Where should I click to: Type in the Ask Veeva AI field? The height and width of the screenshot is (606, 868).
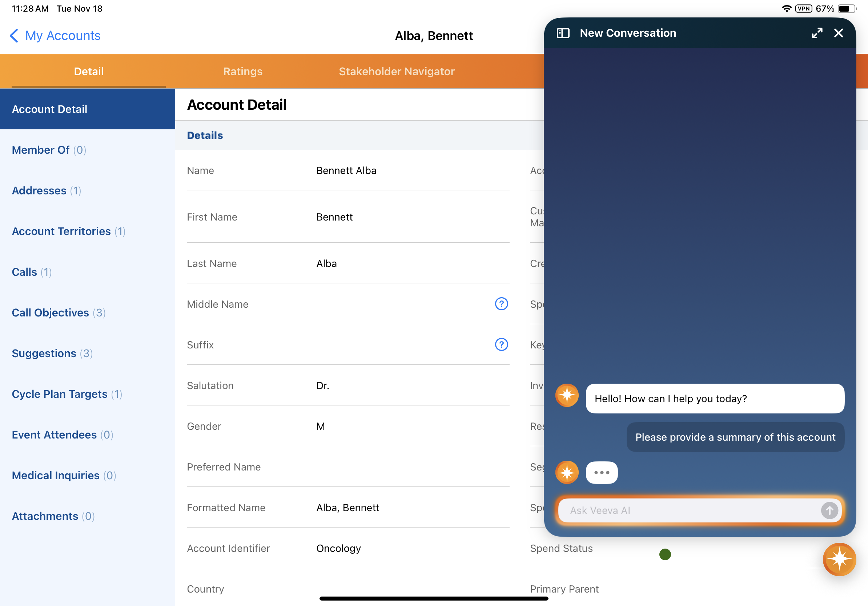pyautogui.click(x=688, y=510)
